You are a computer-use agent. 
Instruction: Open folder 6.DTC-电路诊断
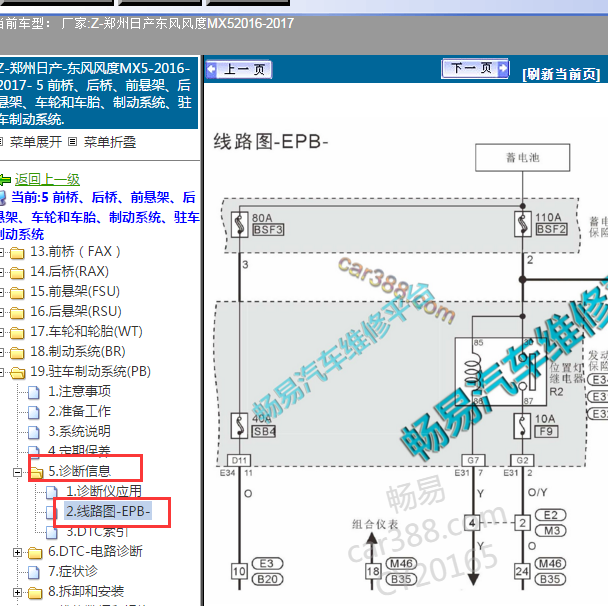tap(95, 551)
